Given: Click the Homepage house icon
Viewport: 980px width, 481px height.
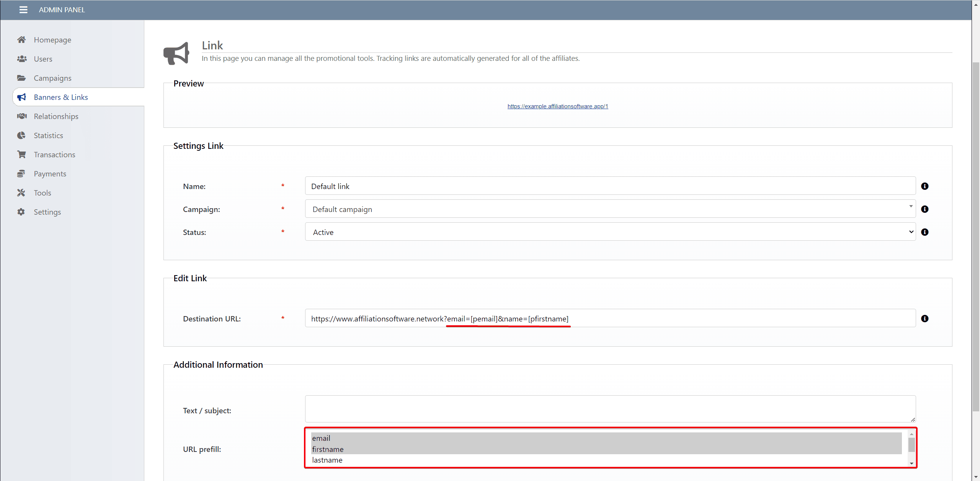Looking at the screenshot, I should 21,40.
